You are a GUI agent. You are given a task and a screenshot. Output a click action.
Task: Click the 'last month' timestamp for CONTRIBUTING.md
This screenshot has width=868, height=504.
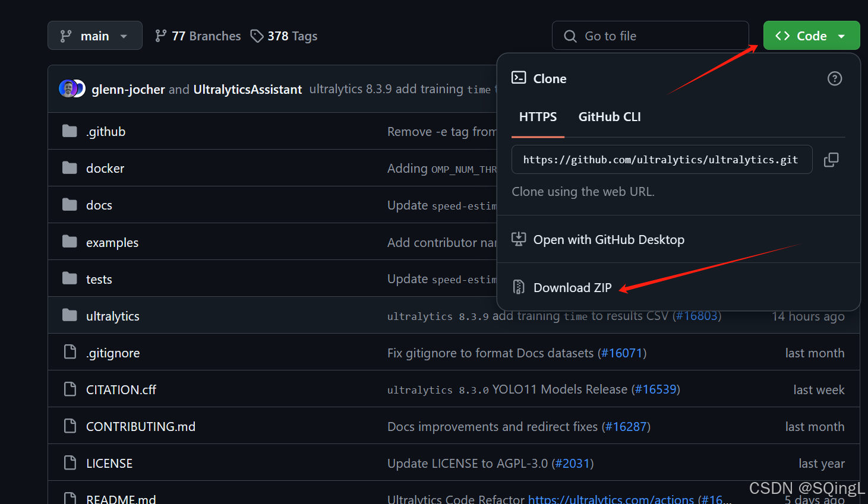(x=815, y=427)
